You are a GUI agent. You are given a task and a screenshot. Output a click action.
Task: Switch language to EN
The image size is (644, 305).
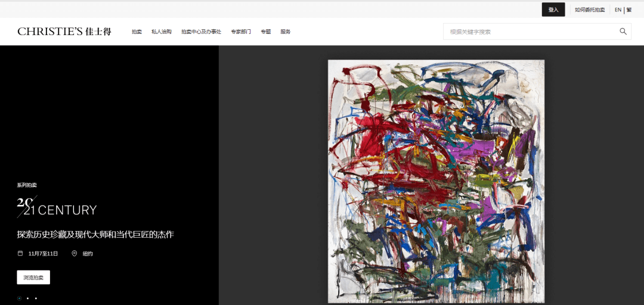tap(618, 10)
